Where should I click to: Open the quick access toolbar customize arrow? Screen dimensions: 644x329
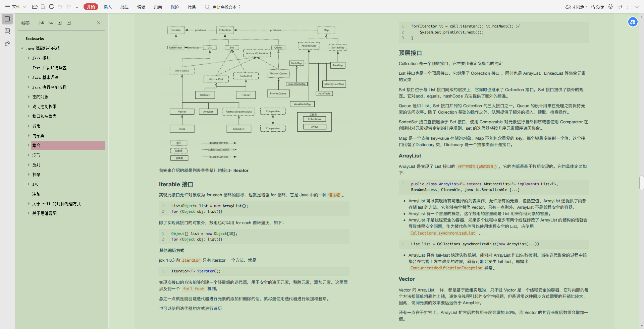tap(77, 7)
